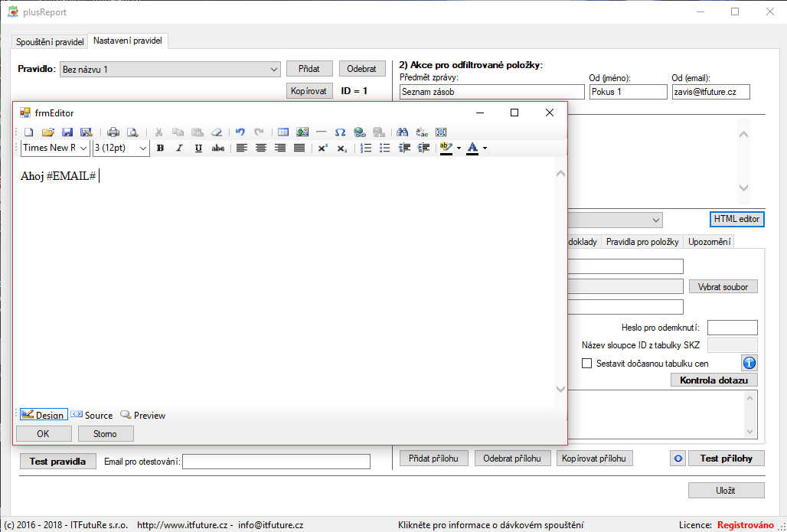Screen dimensions: 787x532
Task: Insert a special symbol with the Omega icon
Action: tap(340, 132)
